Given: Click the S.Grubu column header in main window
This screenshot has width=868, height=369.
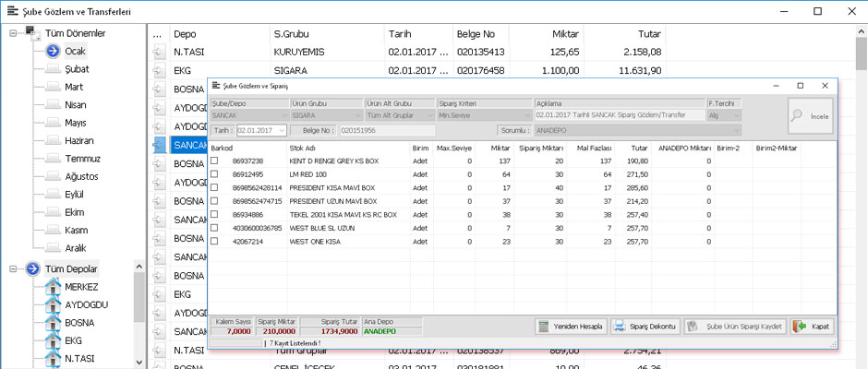Looking at the screenshot, I should coord(327,34).
